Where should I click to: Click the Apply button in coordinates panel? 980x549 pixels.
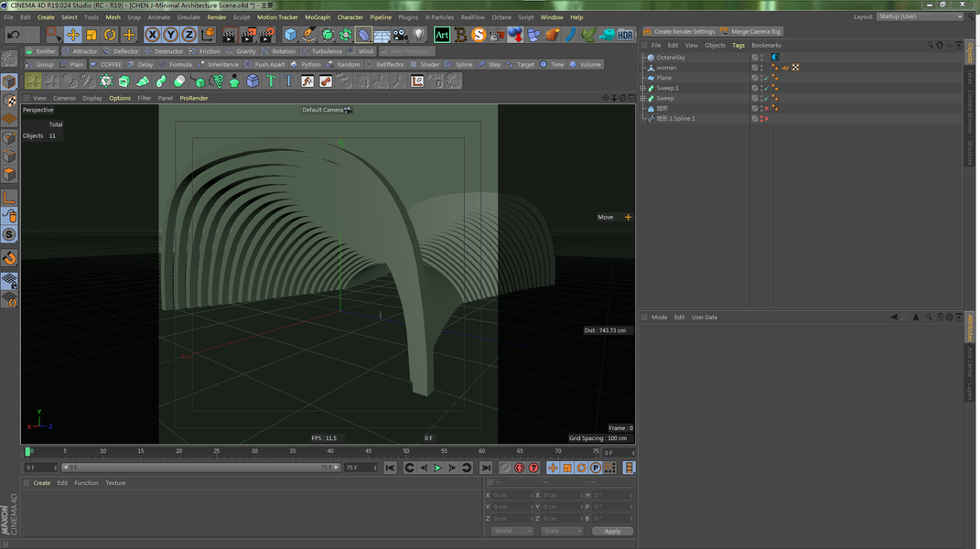pyautogui.click(x=612, y=531)
